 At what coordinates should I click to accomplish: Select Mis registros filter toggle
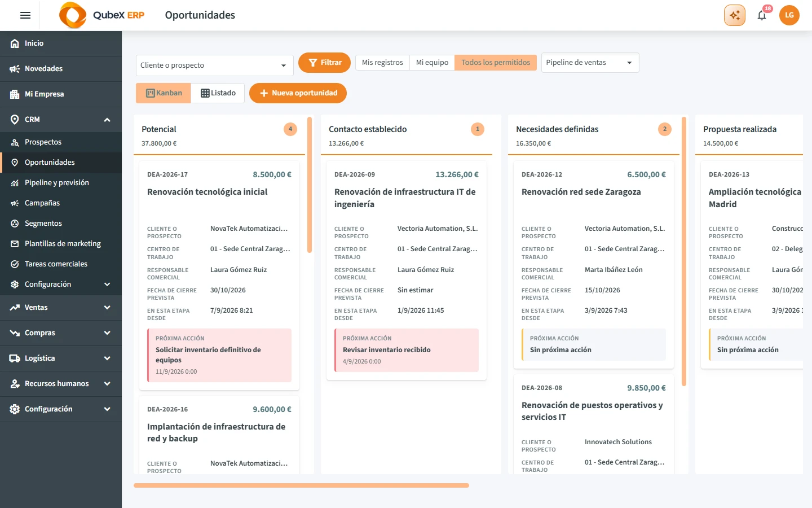click(x=382, y=63)
